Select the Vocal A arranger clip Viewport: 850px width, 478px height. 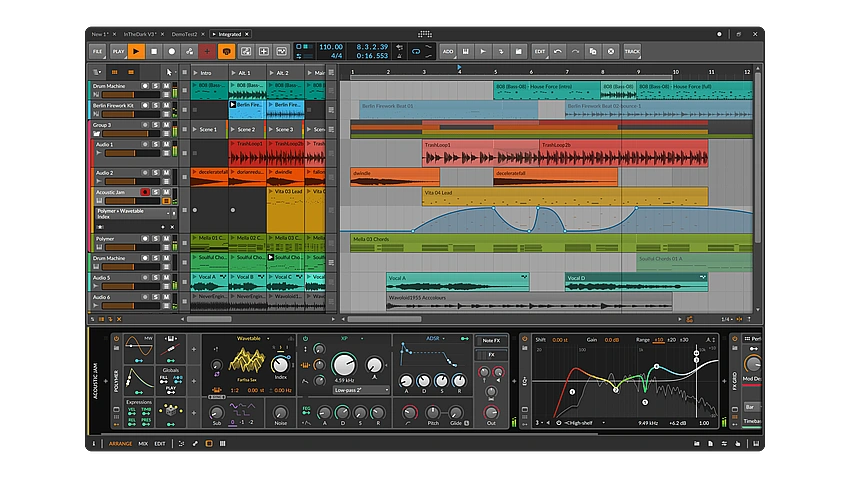(458, 282)
